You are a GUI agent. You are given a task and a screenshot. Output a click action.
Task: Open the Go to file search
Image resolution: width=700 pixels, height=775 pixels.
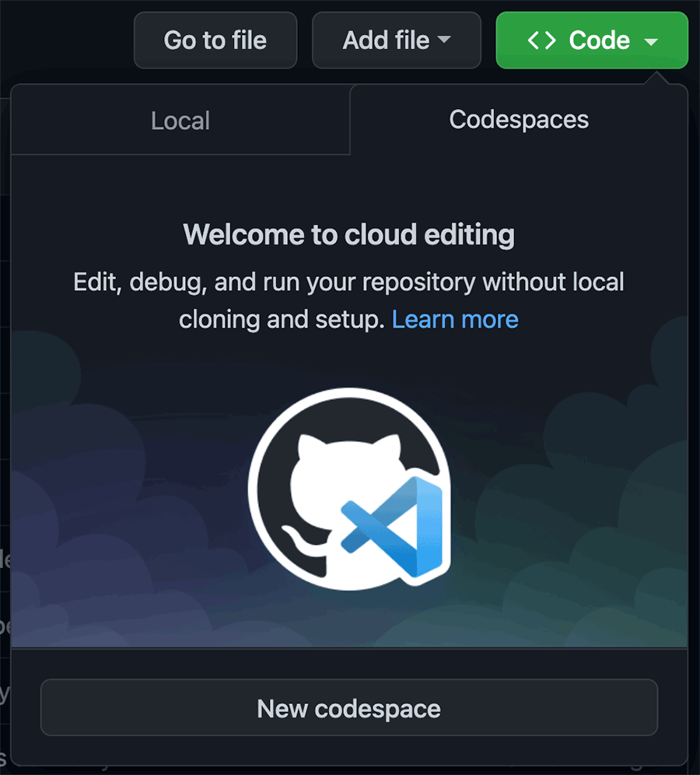215,40
